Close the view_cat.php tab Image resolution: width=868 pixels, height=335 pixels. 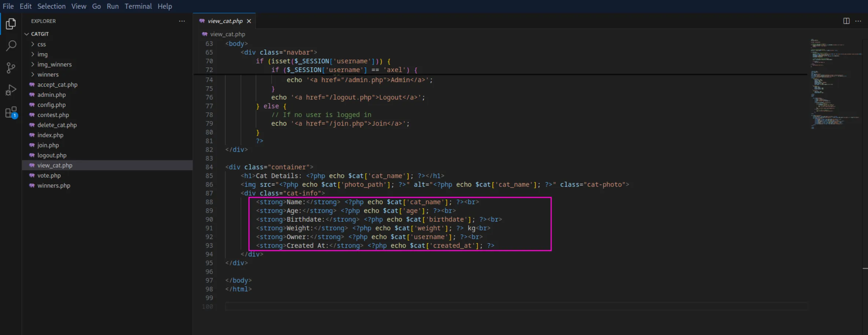pyautogui.click(x=249, y=21)
